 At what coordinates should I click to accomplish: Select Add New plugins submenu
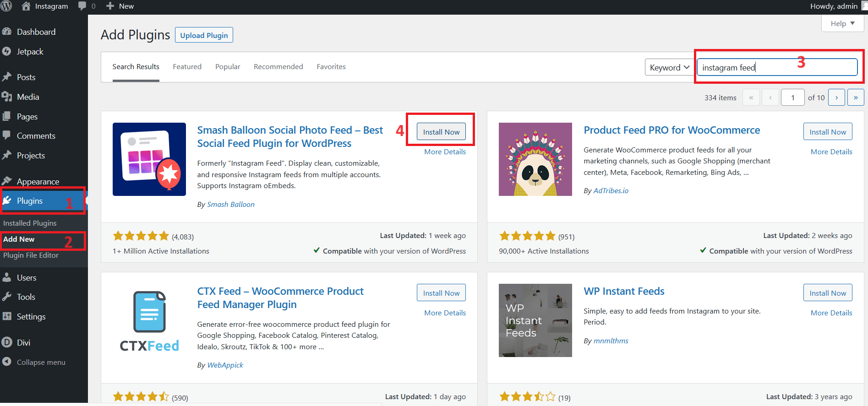pyautogui.click(x=19, y=239)
